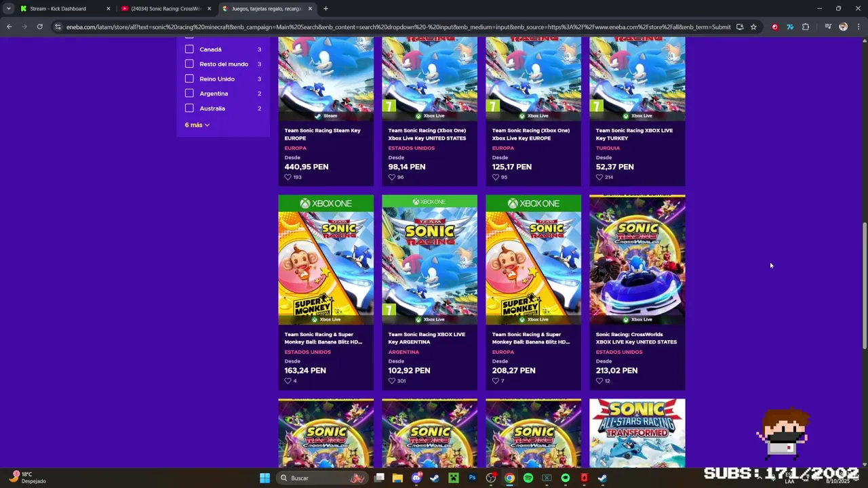The height and width of the screenshot is (488, 868).
Task: Open the Extensions puzzle menu
Action: click(806, 27)
